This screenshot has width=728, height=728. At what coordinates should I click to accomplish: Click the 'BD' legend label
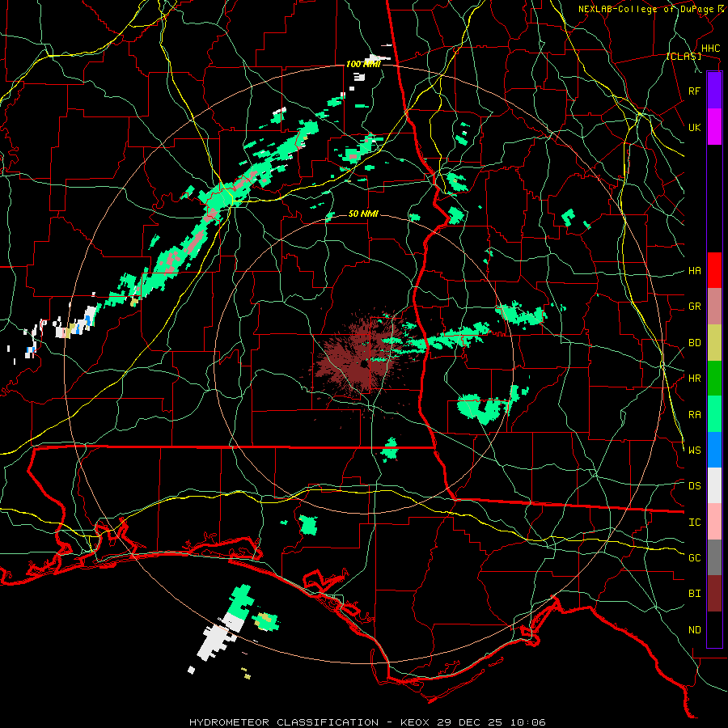click(x=695, y=343)
